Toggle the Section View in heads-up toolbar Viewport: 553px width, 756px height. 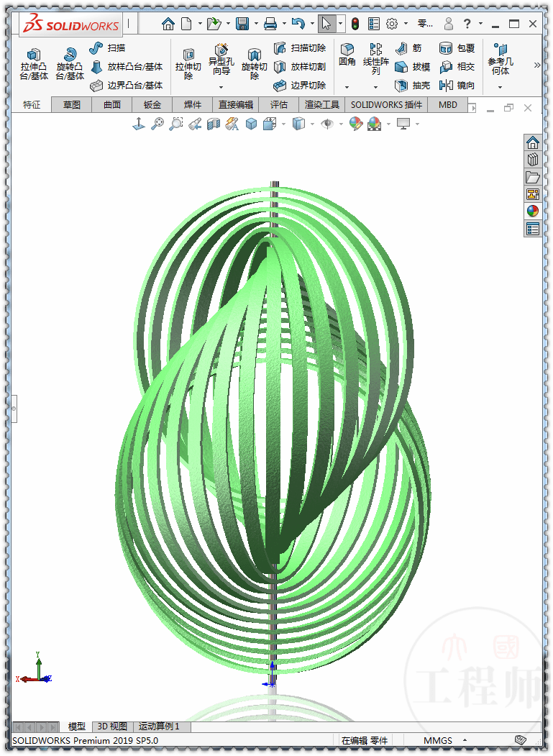[214, 124]
